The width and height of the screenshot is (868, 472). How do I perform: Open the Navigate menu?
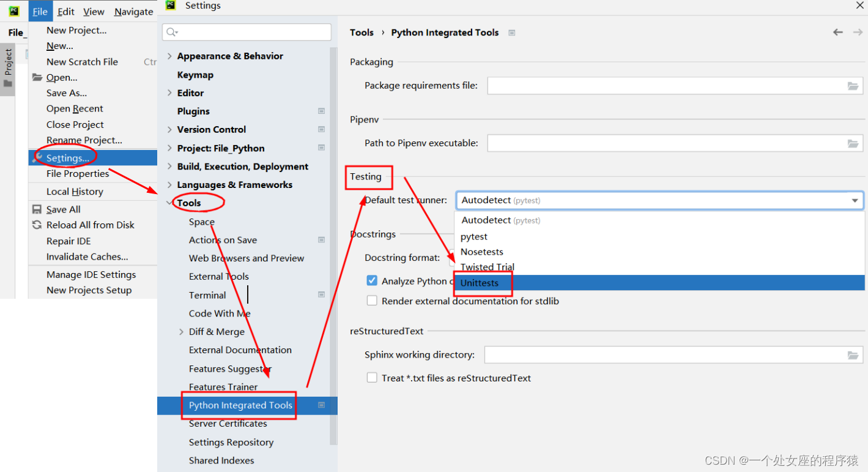click(134, 12)
